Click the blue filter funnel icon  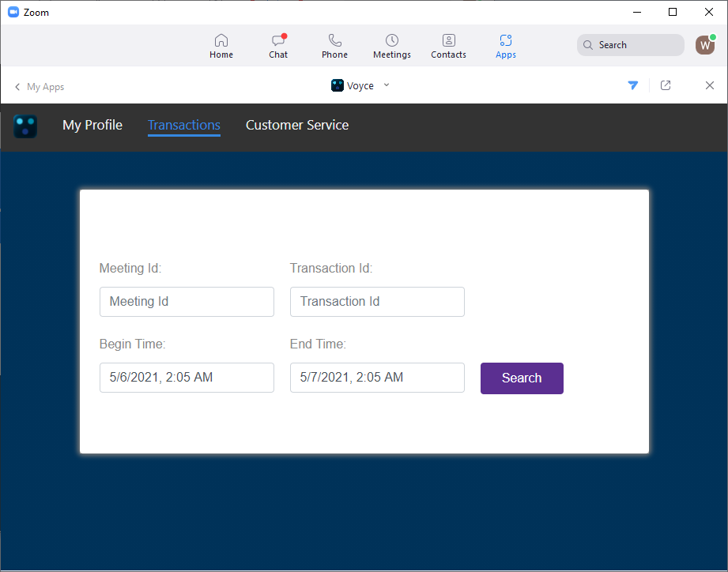tap(633, 85)
